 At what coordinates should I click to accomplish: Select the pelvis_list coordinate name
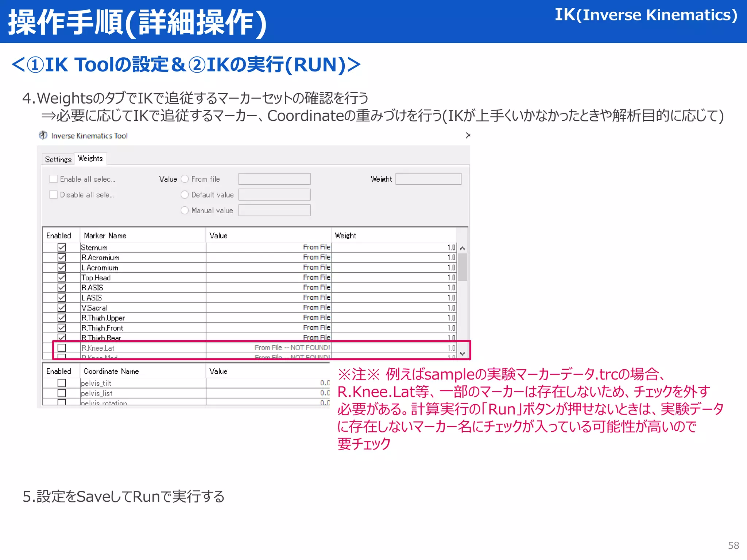coord(97,393)
